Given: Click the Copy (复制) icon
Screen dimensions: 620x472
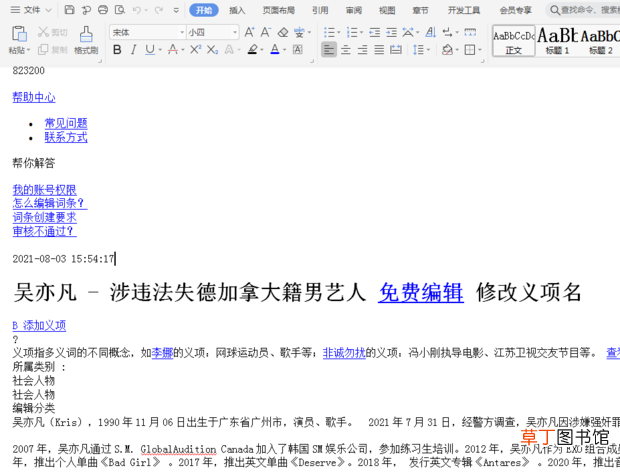Looking at the screenshot, I should coord(43,50).
